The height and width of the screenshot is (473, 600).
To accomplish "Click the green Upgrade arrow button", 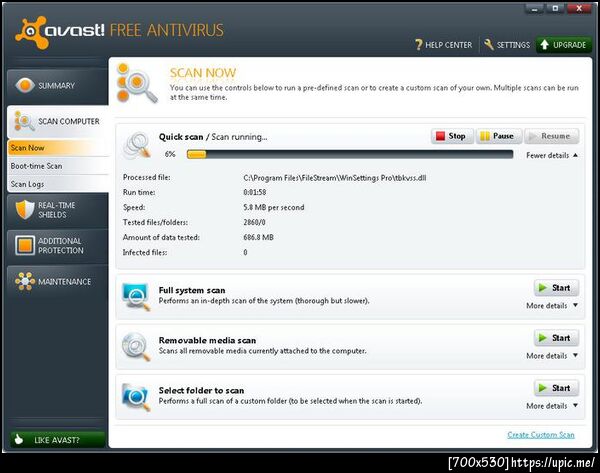I will pyautogui.click(x=564, y=45).
